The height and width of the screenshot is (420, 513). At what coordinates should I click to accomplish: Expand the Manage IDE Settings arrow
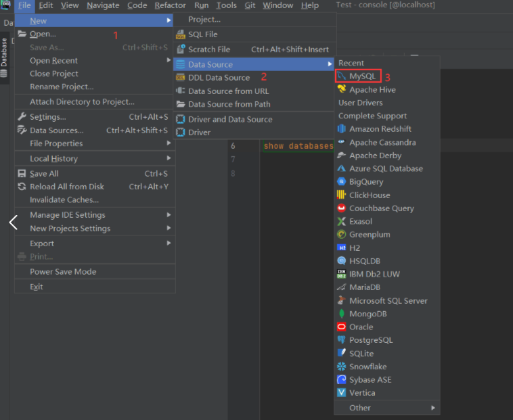(x=169, y=215)
